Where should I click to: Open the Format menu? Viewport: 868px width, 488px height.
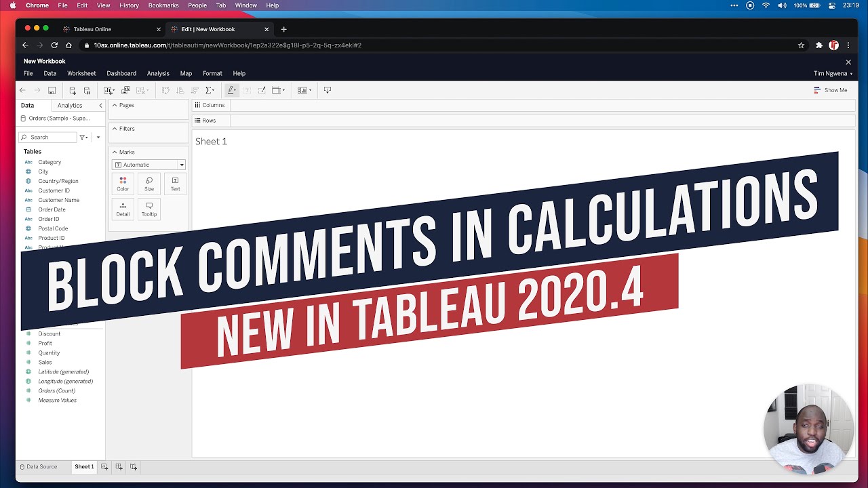[x=212, y=73]
